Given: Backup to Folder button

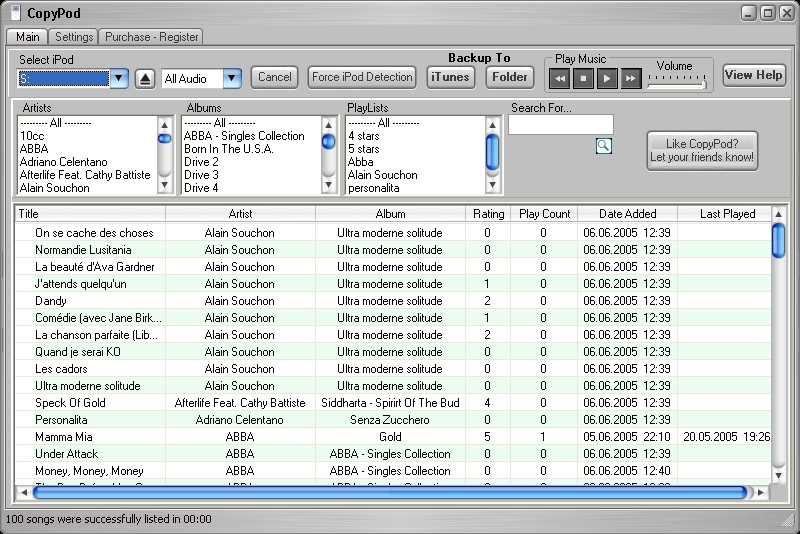Looking at the screenshot, I should 510,77.
